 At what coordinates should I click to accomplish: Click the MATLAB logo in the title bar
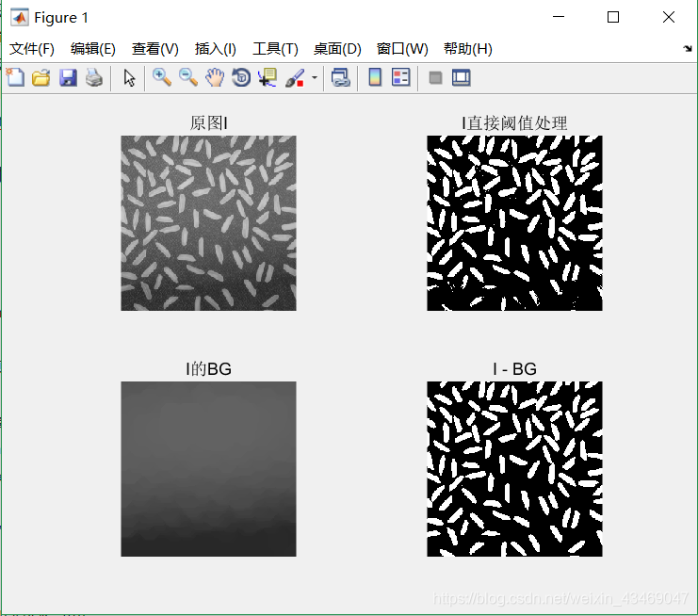(x=20, y=17)
